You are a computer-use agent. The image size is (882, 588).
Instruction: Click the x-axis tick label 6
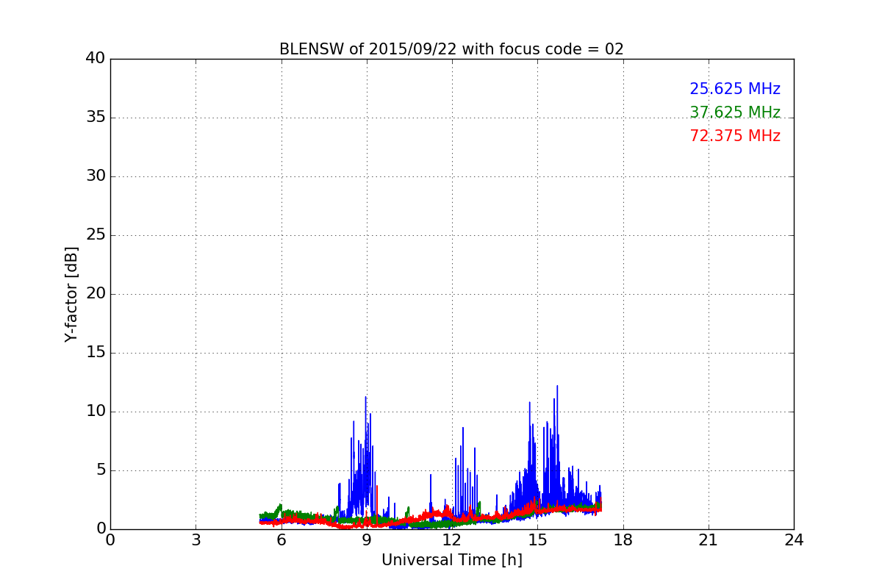click(281, 539)
